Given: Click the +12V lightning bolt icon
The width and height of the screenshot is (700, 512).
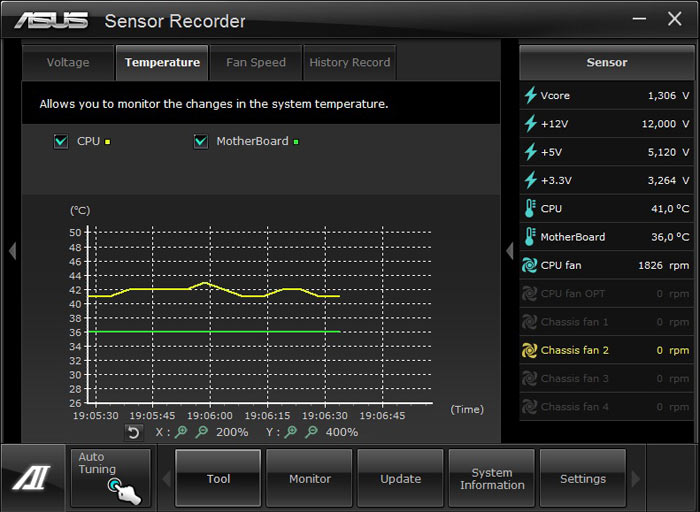Looking at the screenshot, I should pos(530,124).
